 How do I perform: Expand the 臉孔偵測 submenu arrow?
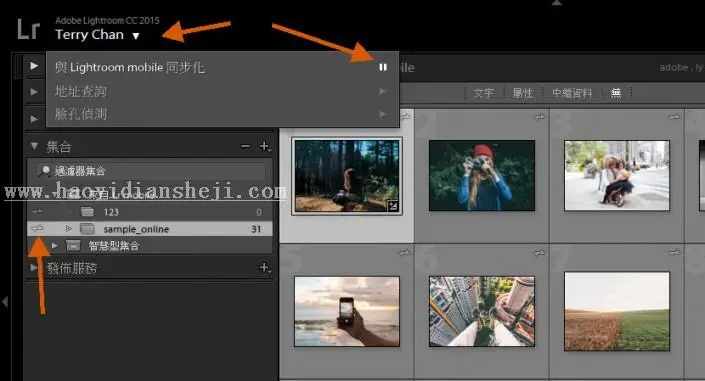(383, 114)
